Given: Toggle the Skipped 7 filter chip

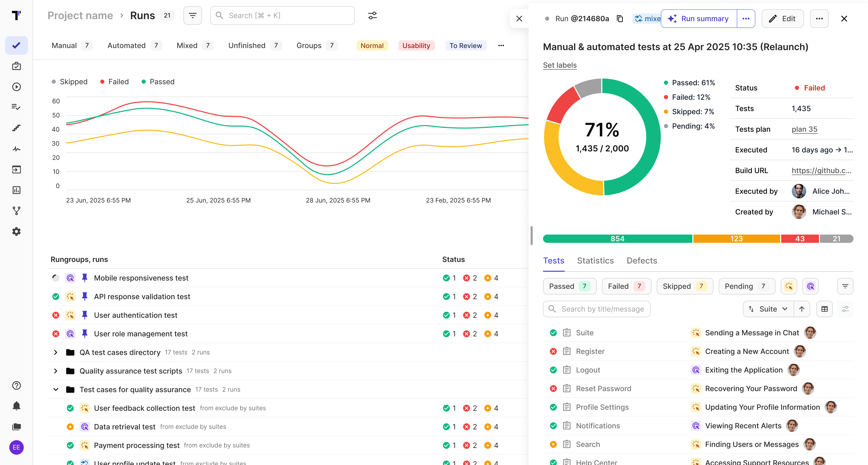Looking at the screenshot, I should pos(684,286).
